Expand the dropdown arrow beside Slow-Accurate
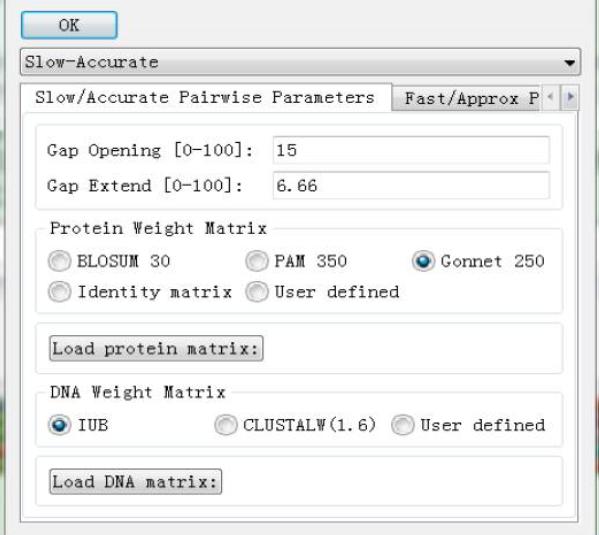Viewport: 599px width, 535px height. coord(570,63)
